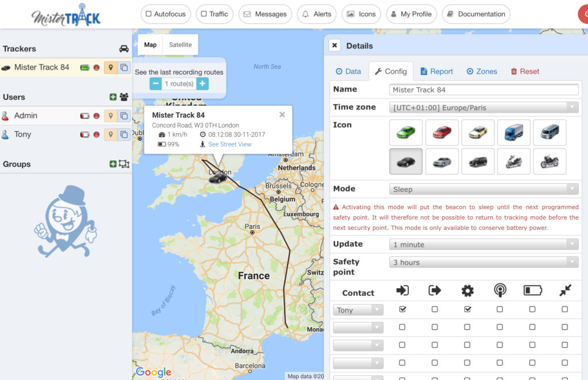Open the Report tab
This screenshot has height=380, width=588.
[x=436, y=71]
